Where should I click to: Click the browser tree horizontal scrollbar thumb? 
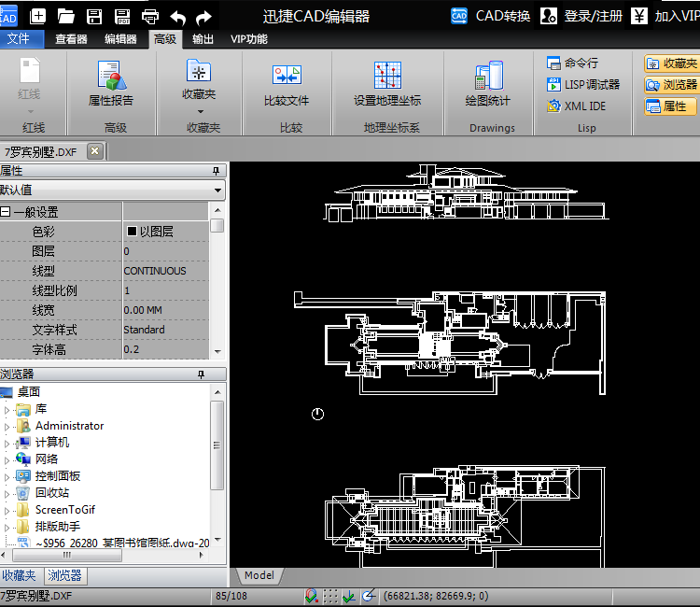click(x=67, y=556)
